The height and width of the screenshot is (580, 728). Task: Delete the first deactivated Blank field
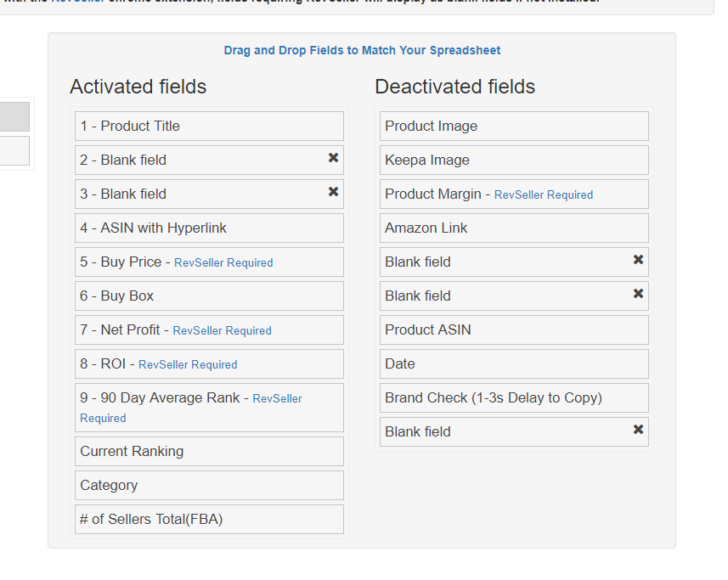[x=638, y=261]
